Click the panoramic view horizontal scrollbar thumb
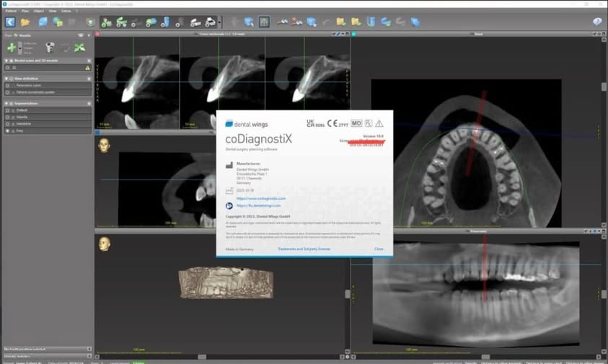This screenshot has height=364, width=608. 485,357
